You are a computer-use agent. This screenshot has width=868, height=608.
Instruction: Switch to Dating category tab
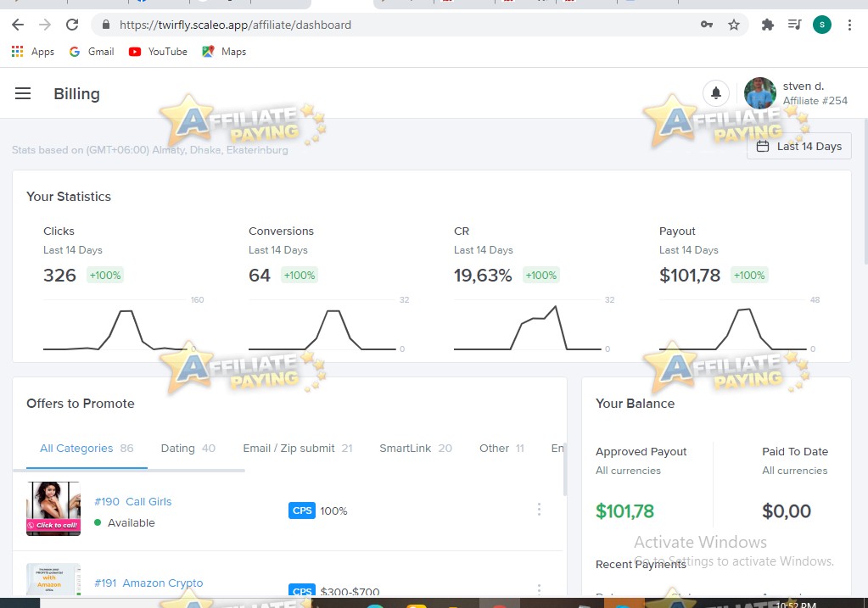pos(188,448)
